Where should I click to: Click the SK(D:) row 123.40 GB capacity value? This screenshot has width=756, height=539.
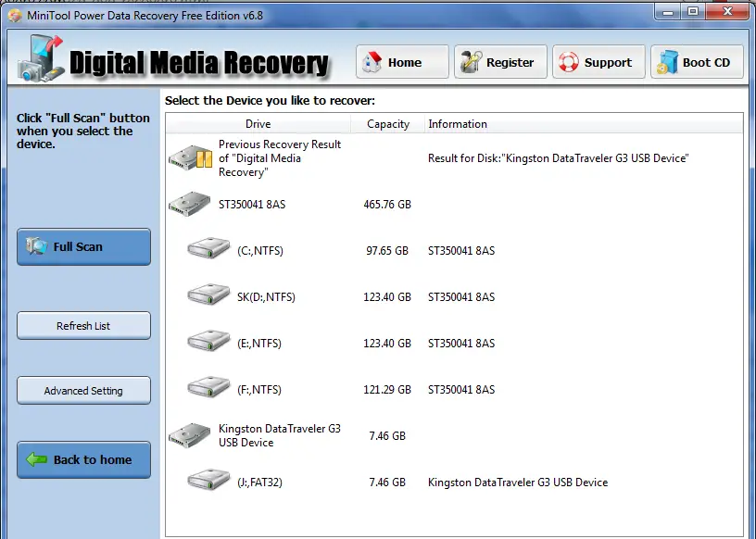pyautogui.click(x=387, y=297)
